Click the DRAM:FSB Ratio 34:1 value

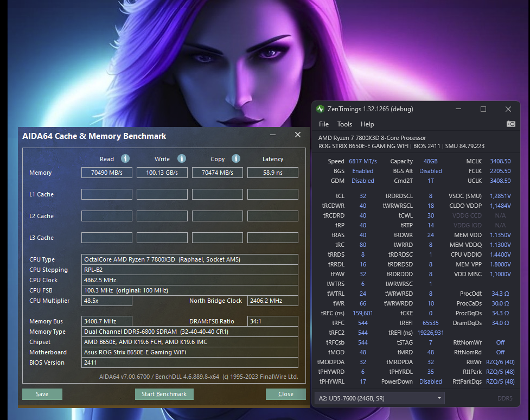[x=273, y=321]
